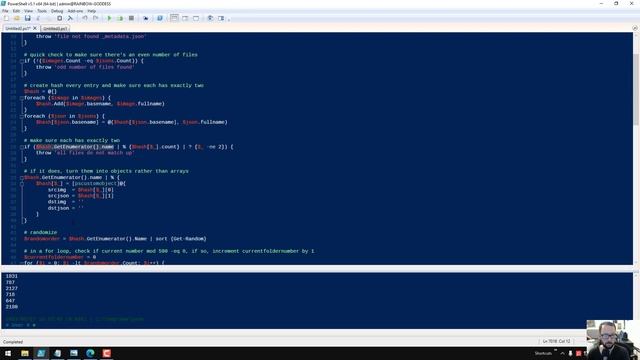Stop Operation with the square stop icon
The width and height of the screenshot is (640, 360).
tap(131, 18)
